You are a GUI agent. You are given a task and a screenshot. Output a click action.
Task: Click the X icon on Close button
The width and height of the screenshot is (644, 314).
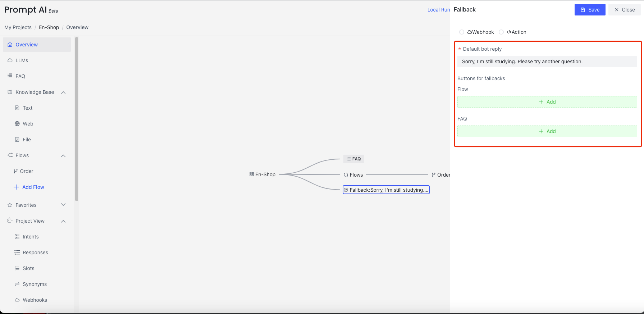tap(617, 10)
